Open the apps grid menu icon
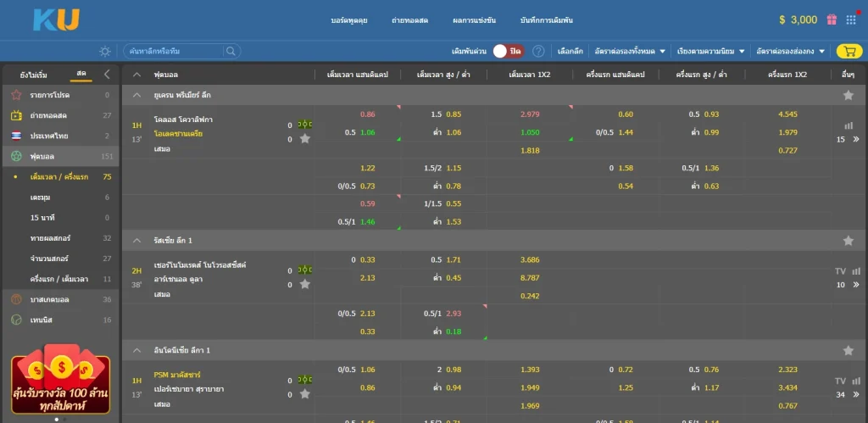The image size is (868, 423). [851, 20]
